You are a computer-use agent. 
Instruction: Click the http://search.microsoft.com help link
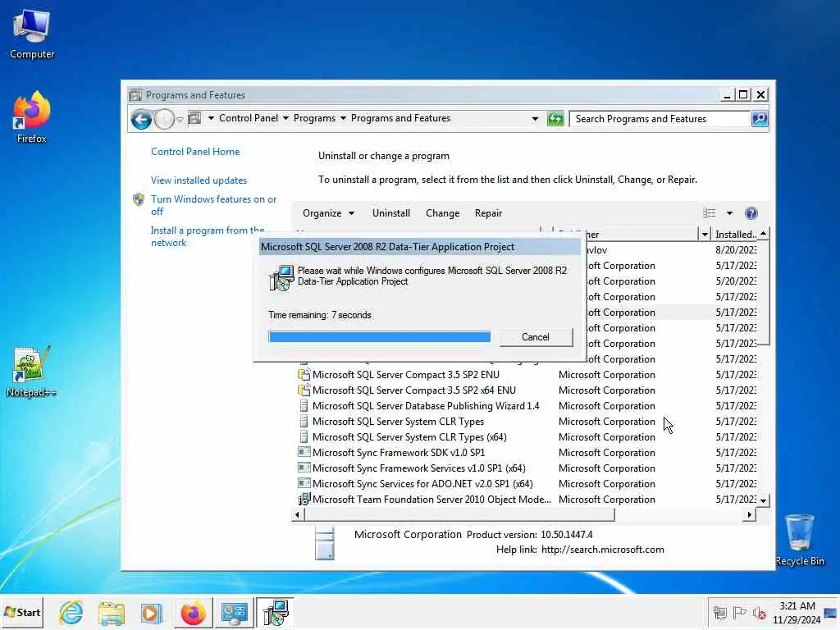[x=603, y=550]
